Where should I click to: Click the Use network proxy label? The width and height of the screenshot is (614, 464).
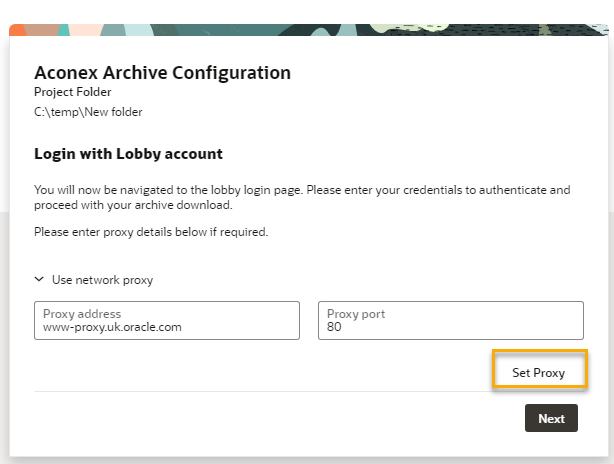(x=103, y=280)
